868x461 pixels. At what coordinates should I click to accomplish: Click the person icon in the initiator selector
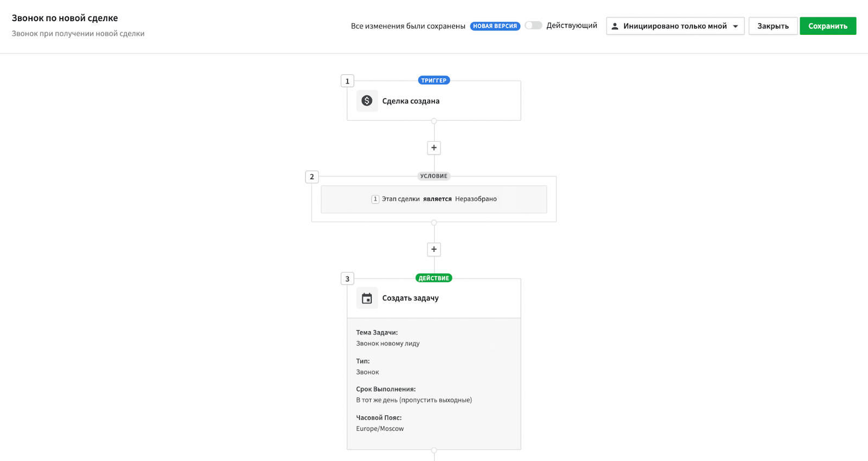[x=615, y=26]
